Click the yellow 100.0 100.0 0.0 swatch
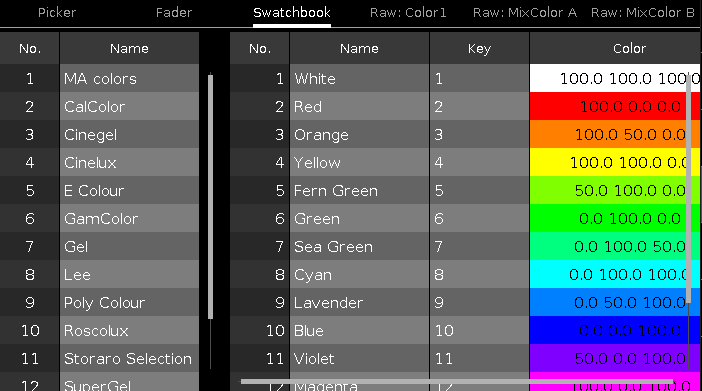The height and width of the screenshot is (391, 702). coord(615,163)
